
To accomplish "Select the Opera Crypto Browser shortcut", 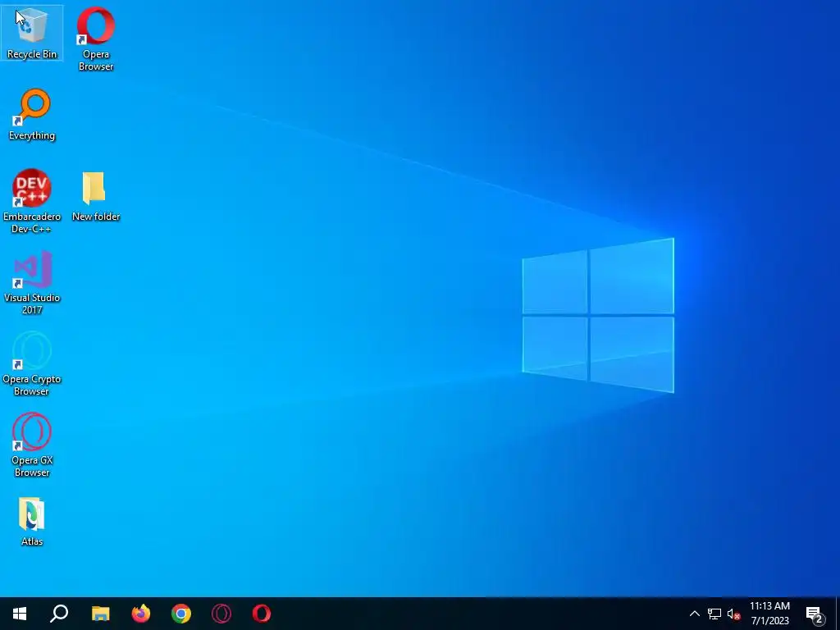I will pyautogui.click(x=32, y=363).
